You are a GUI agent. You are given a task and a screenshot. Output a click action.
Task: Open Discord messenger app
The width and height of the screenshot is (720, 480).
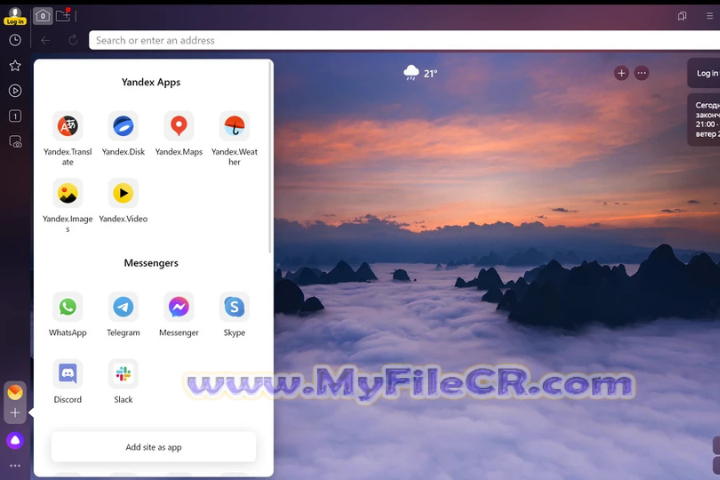[x=68, y=382]
